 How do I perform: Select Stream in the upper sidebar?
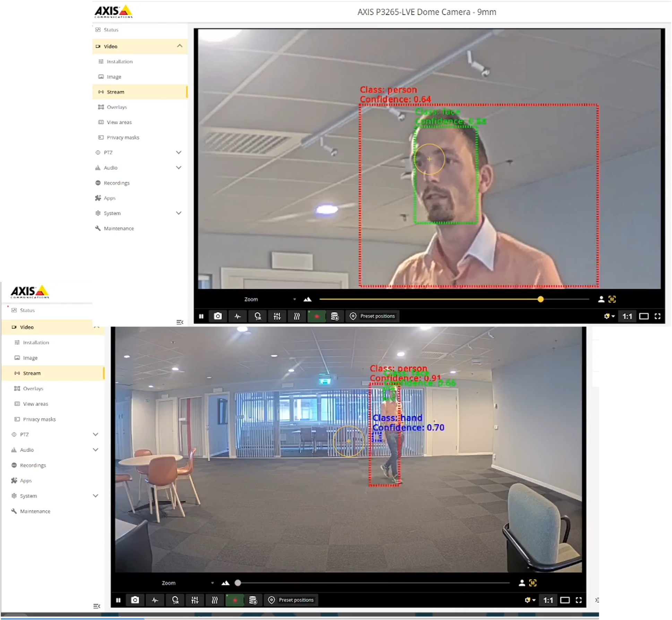[x=140, y=92]
